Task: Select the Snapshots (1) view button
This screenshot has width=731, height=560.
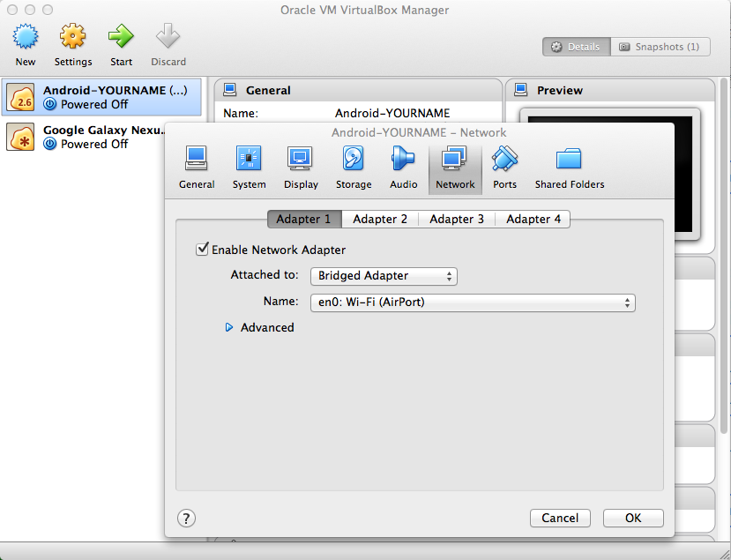Action: point(660,47)
